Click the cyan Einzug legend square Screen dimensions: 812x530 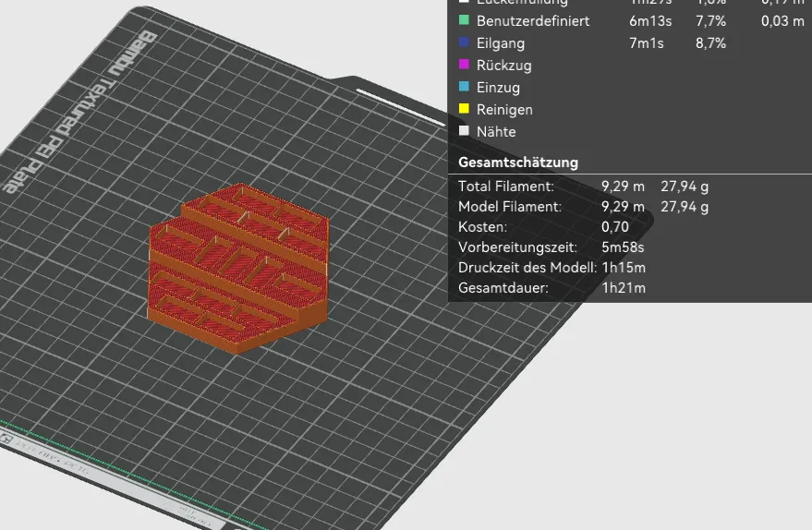pos(464,87)
